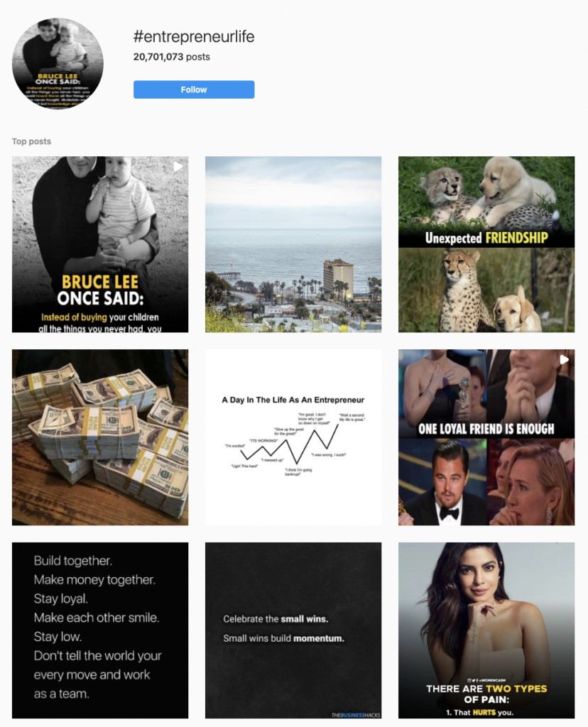Click the Top posts section label
The height and width of the screenshot is (727, 588).
31,141
